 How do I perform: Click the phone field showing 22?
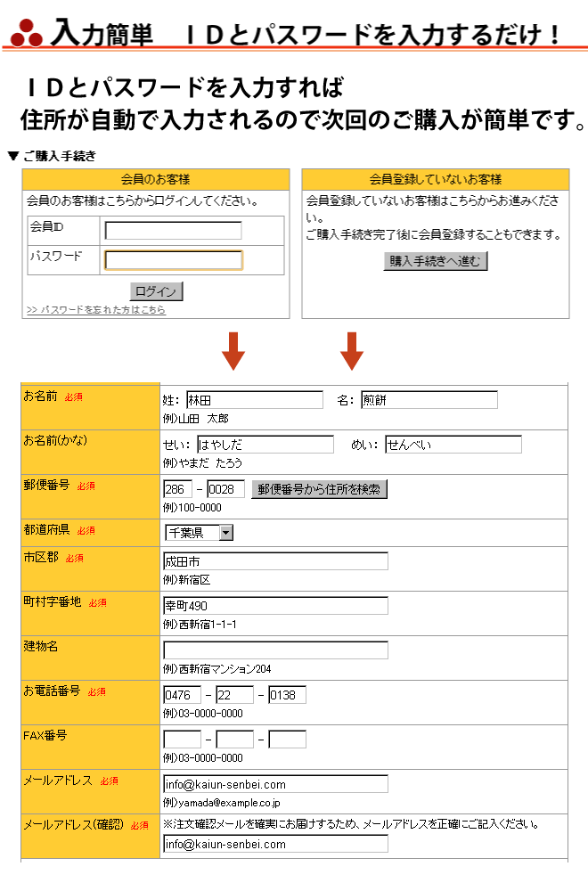click(x=234, y=695)
